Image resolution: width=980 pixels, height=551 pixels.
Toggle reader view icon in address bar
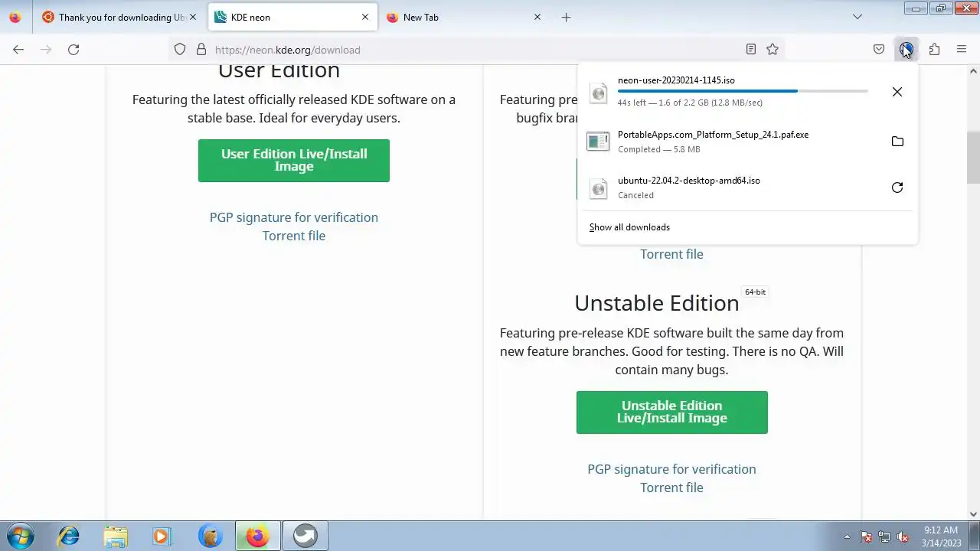pos(751,50)
